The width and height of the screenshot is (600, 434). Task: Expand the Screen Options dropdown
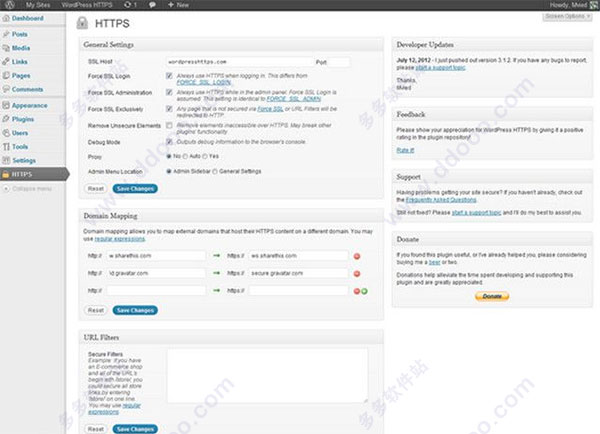(567, 16)
